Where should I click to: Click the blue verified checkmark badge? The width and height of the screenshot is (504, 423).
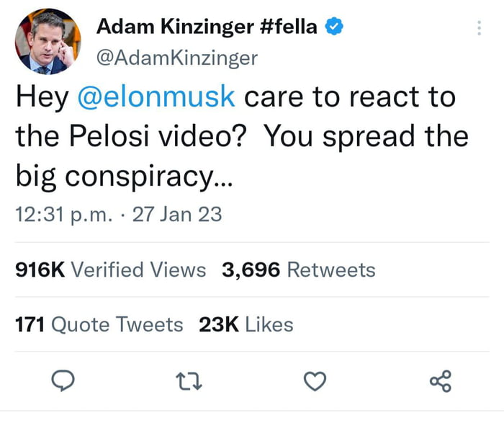(333, 28)
